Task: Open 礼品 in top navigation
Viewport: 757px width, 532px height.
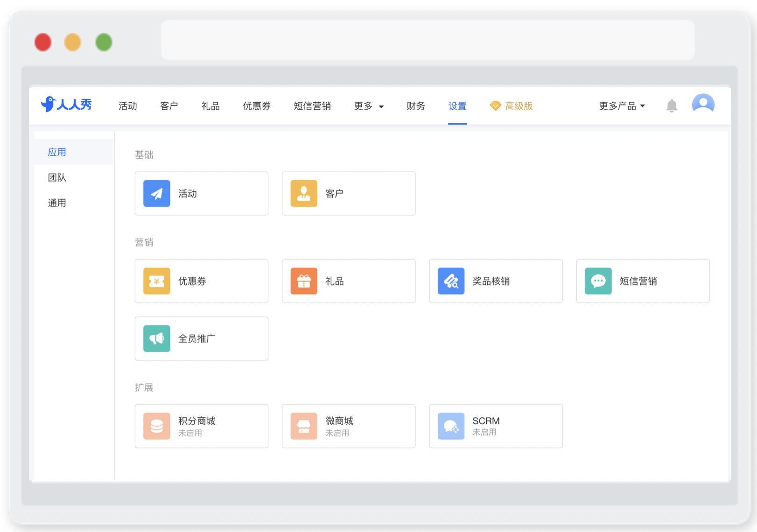Action: pos(210,106)
